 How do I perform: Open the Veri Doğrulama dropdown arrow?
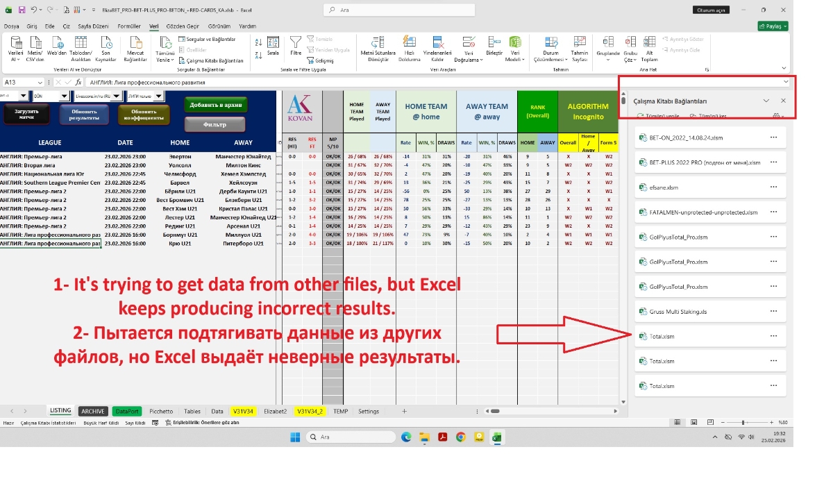pyautogui.click(x=482, y=60)
